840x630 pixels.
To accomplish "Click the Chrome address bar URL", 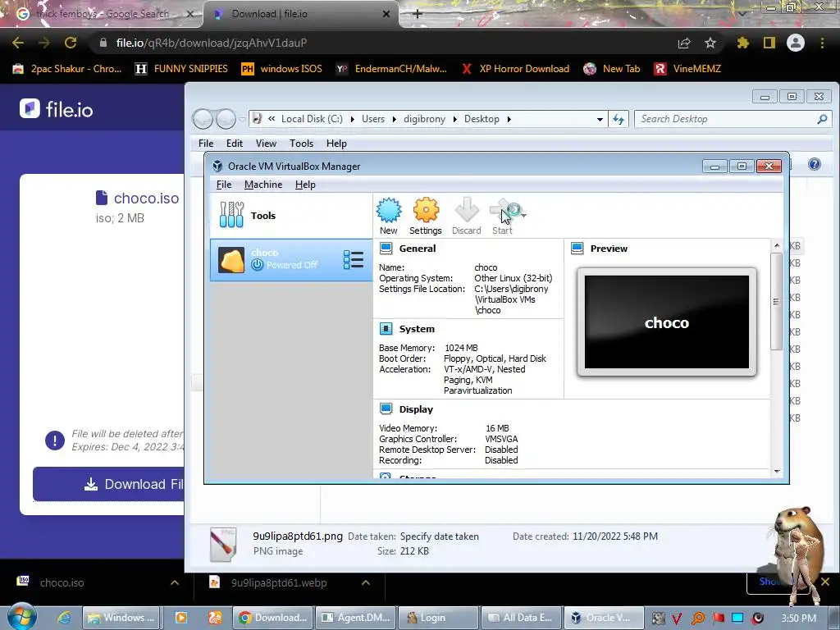I will (212, 43).
